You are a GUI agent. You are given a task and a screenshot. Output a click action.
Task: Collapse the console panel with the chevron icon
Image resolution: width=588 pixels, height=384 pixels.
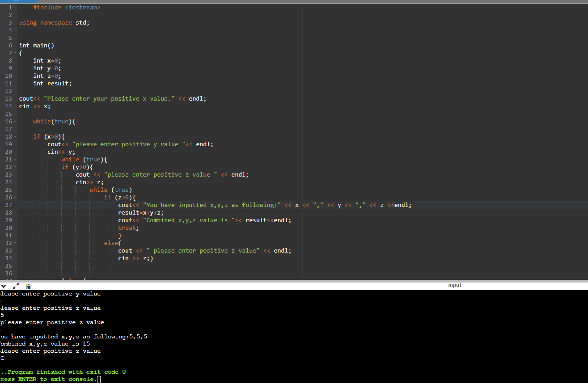click(x=4, y=286)
